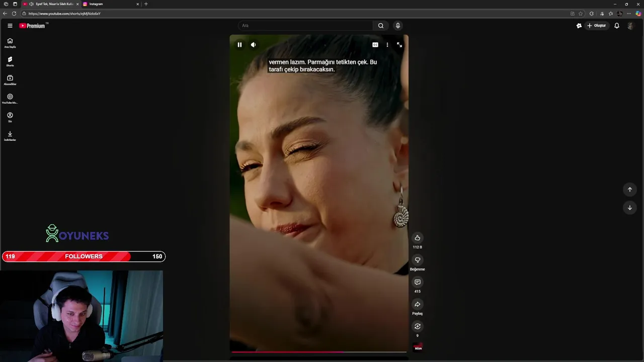Open the YouTube hamburger guide menu
The height and width of the screenshot is (362, 644).
(10, 26)
